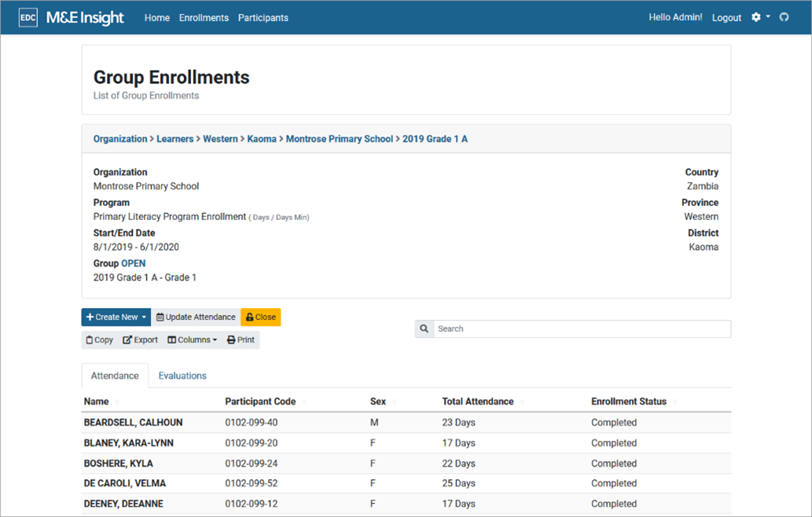This screenshot has height=517, width=812.
Task: Click Primary Literacy Program Enrollment text
Action: pyautogui.click(x=169, y=216)
